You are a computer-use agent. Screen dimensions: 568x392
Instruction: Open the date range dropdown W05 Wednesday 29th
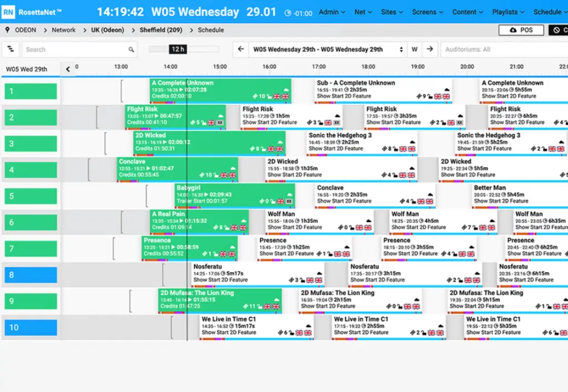pos(327,49)
